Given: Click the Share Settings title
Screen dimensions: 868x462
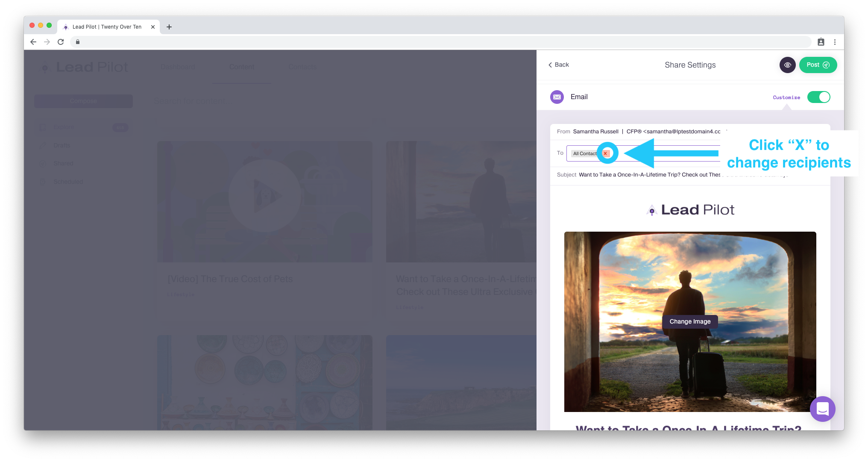Looking at the screenshot, I should pyautogui.click(x=690, y=65).
